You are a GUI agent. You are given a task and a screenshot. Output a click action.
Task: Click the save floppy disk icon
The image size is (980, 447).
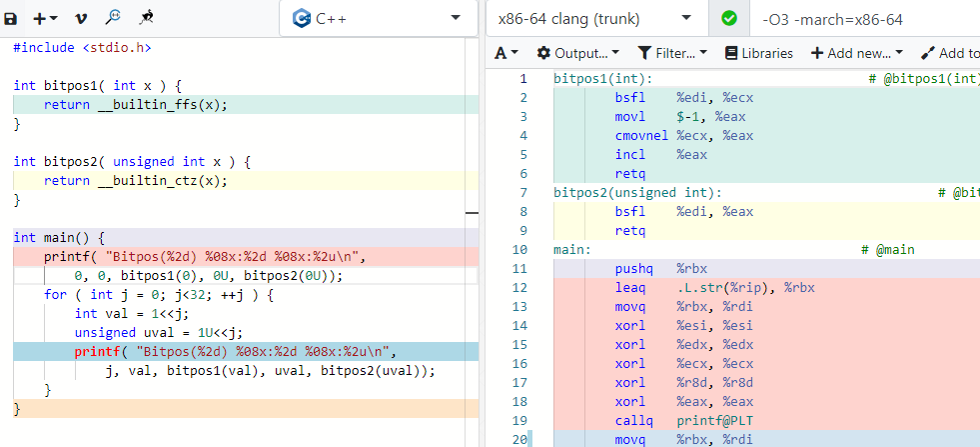pyautogui.click(x=11, y=19)
